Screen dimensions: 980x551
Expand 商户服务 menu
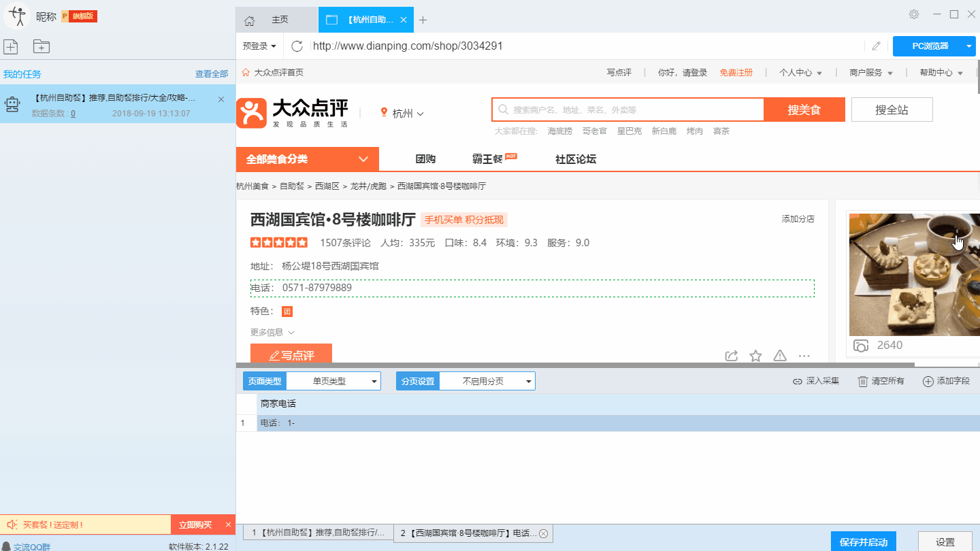(871, 73)
